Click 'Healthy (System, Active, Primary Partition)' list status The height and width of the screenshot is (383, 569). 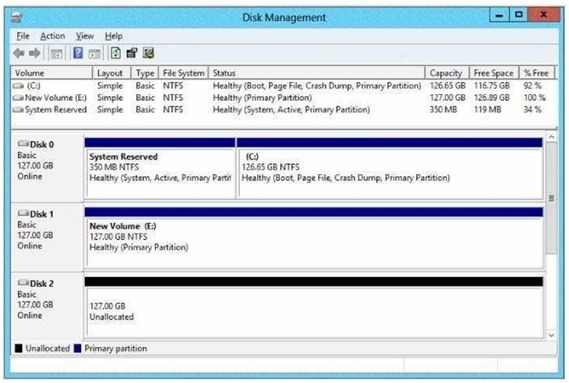coord(291,110)
